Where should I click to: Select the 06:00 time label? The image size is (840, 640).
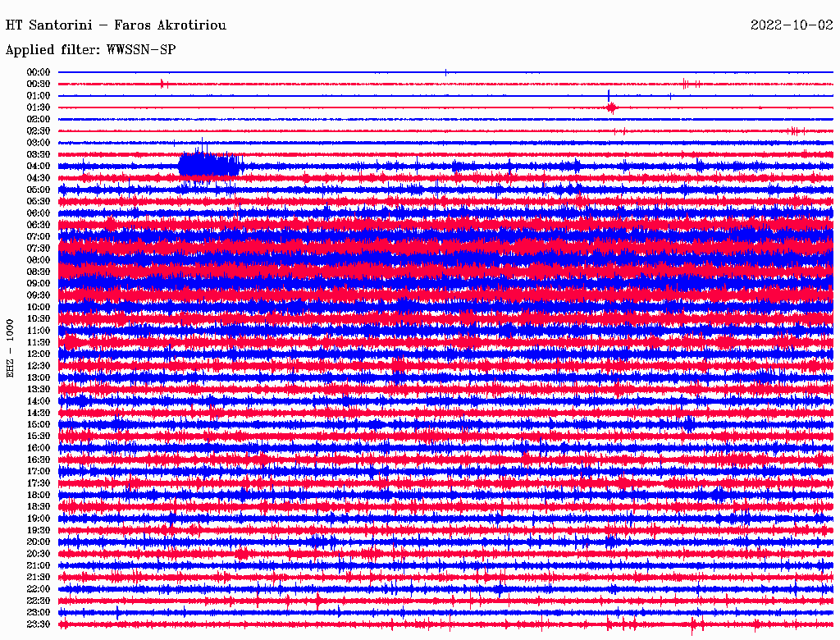pyautogui.click(x=39, y=213)
